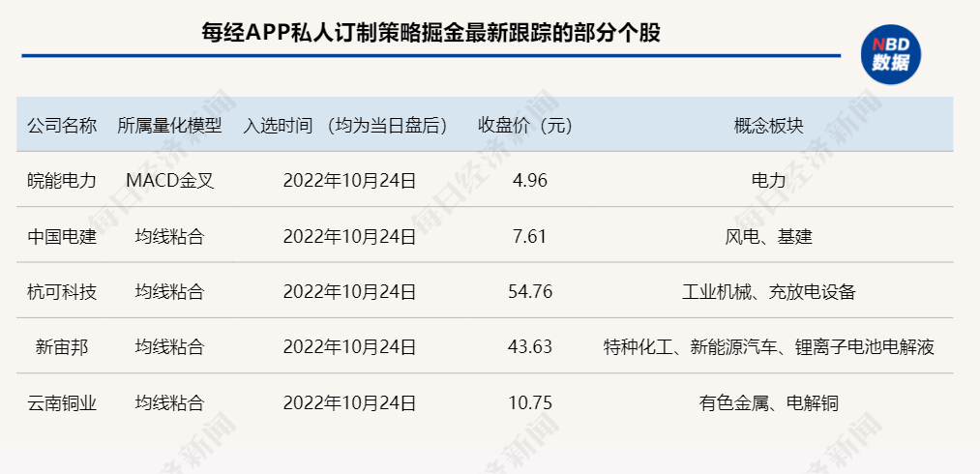Click the 入选时间 column header

tap(346, 125)
